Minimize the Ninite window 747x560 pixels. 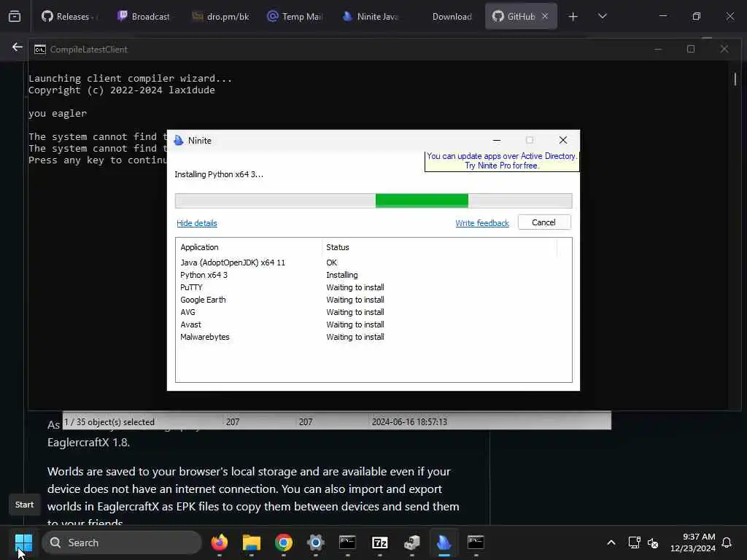pyautogui.click(x=496, y=141)
